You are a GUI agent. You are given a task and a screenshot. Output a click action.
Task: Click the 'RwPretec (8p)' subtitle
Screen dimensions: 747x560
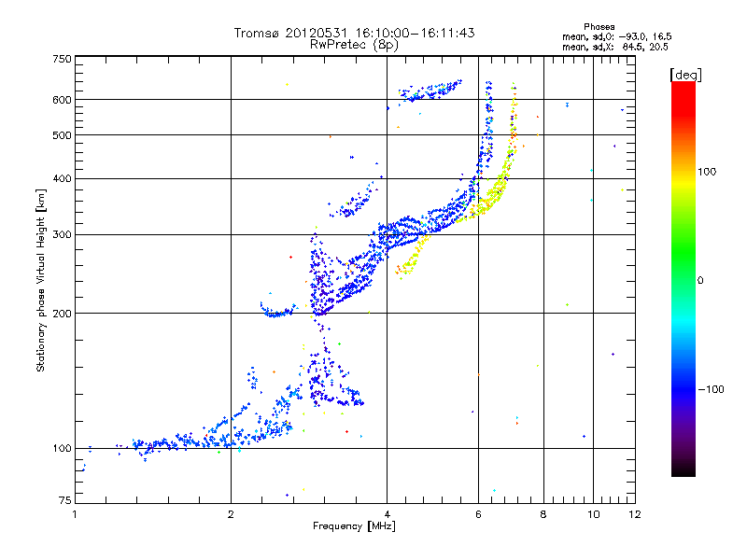pos(354,45)
